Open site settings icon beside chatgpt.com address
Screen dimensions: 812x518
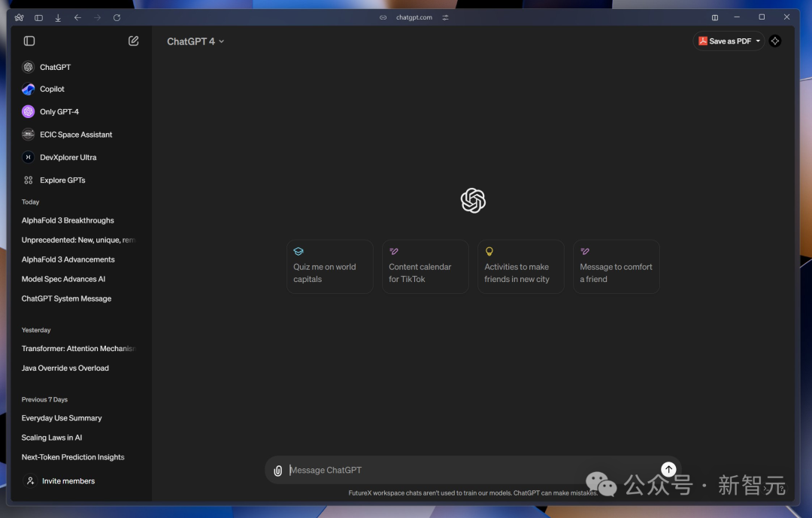[445, 17]
